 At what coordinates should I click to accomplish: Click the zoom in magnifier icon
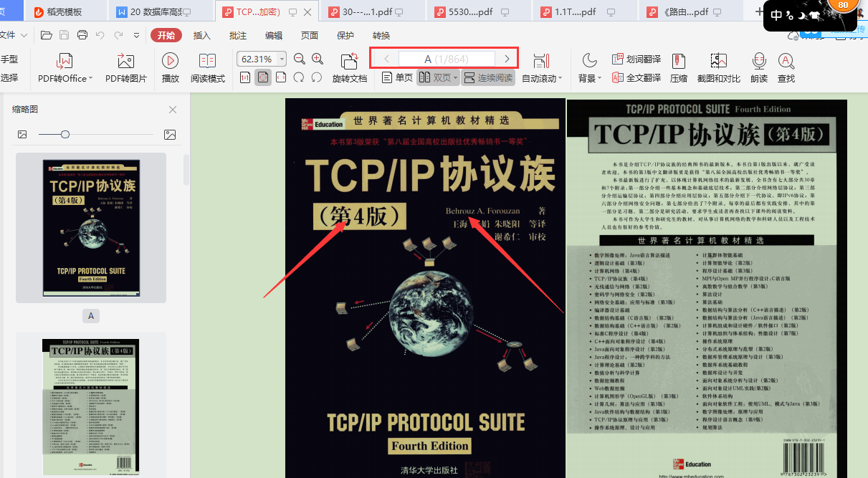(x=318, y=59)
